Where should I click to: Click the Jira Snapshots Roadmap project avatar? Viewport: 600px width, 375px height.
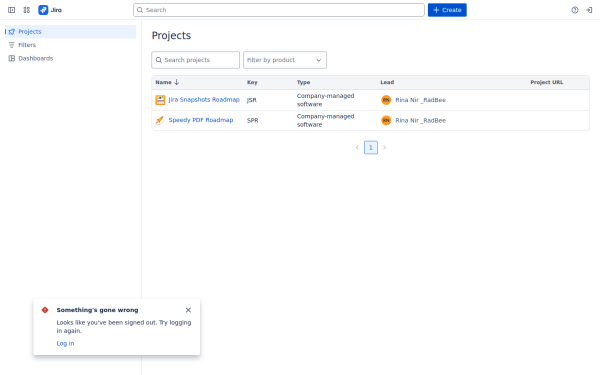pyautogui.click(x=160, y=100)
